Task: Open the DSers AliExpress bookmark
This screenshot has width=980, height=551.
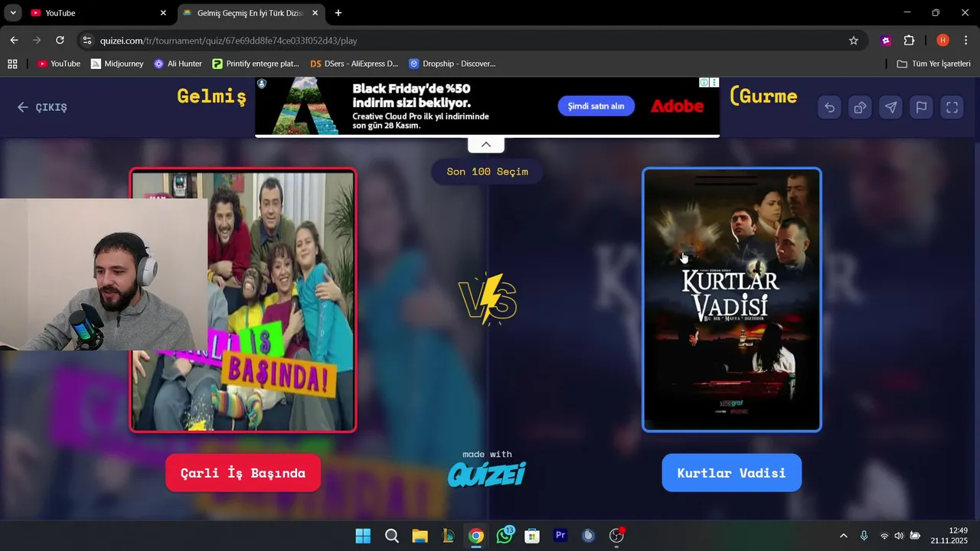Action: (354, 64)
